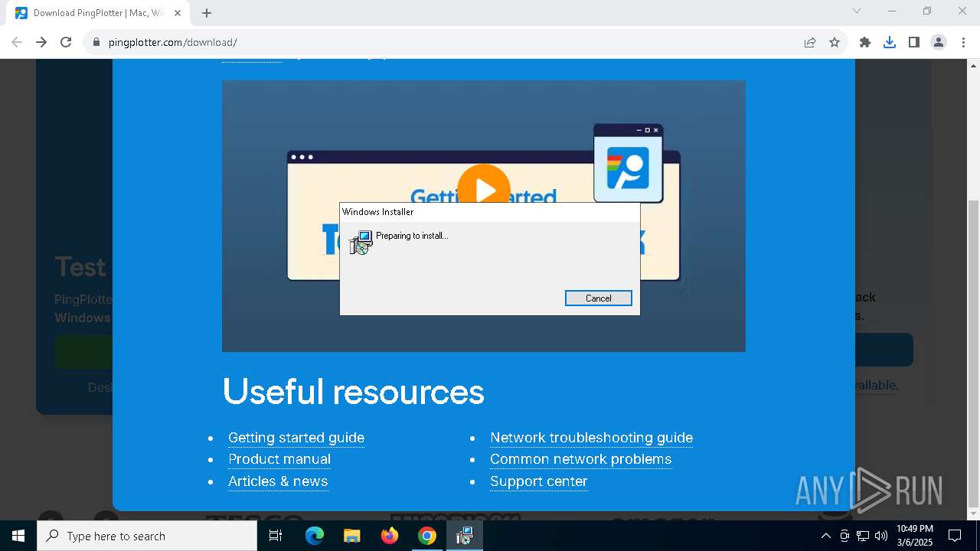The width and height of the screenshot is (980, 551).
Task: Show hidden system tray icons
Action: click(826, 536)
